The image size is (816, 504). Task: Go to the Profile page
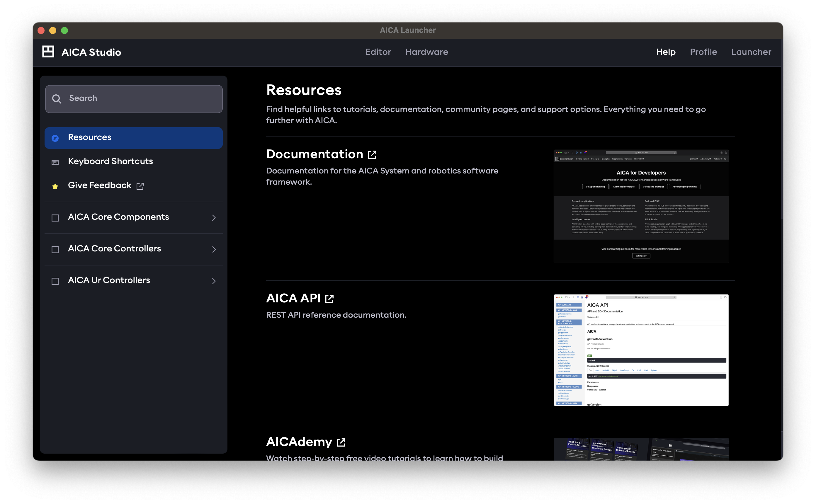(x=703, y=52)
